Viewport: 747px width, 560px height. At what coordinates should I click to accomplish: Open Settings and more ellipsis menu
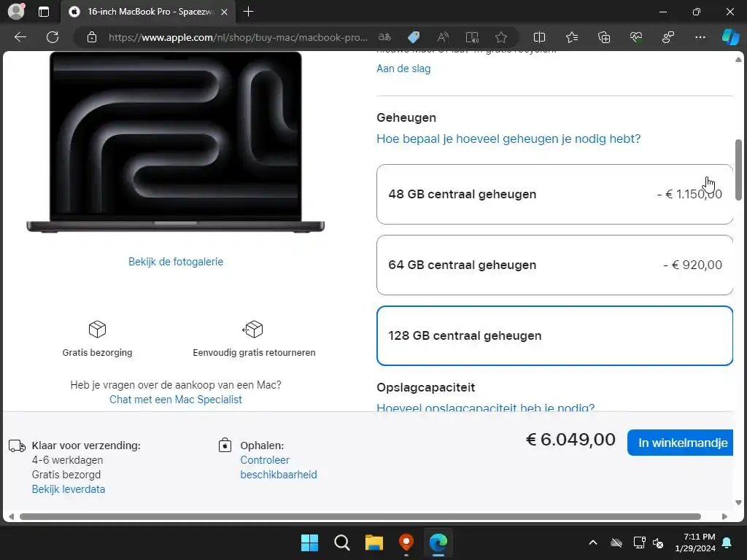tap(700, 37)
